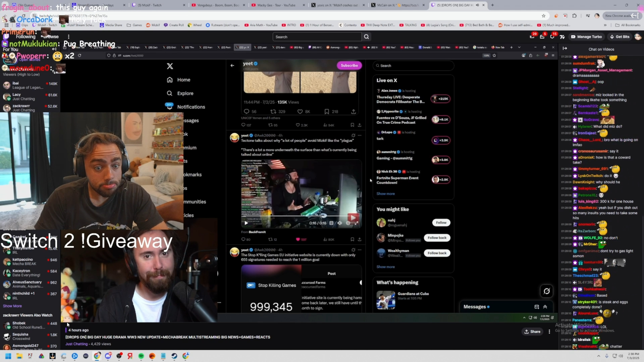Open Create Poll bookmark
Image resolution: width=644 pixels, height=362 pixels.
(x=174, y=25)
